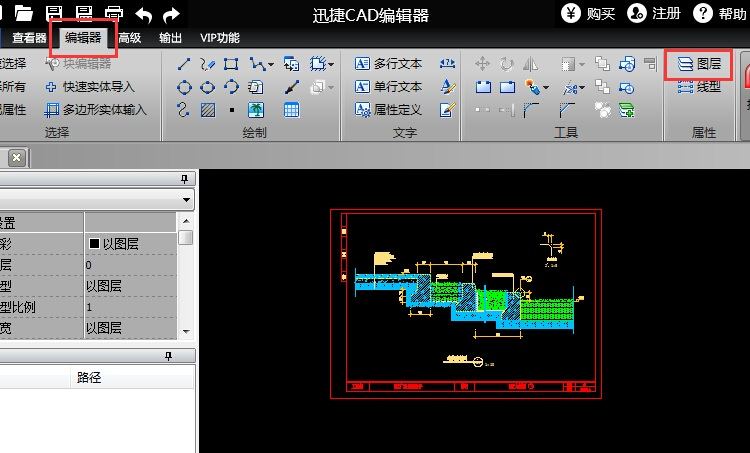Select the Polyline drawing tool
The height and width of the screenshot is (453, 750).
click(258, 64)
